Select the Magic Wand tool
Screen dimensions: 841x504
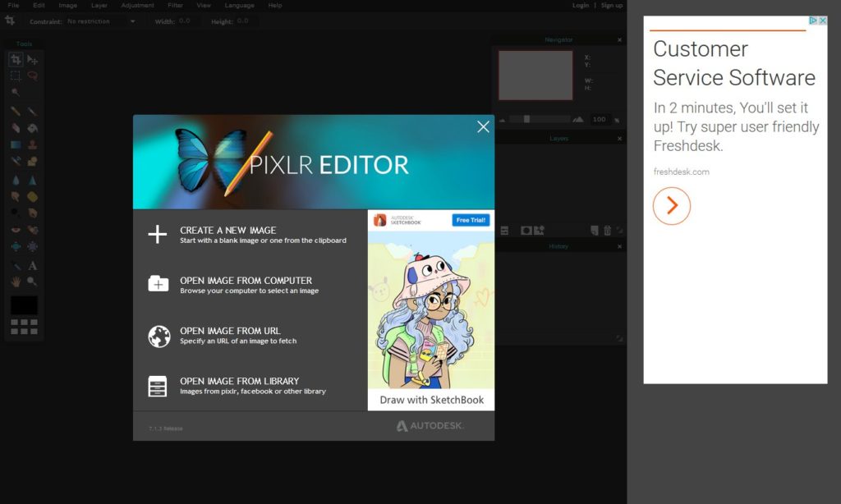(16, 92)
